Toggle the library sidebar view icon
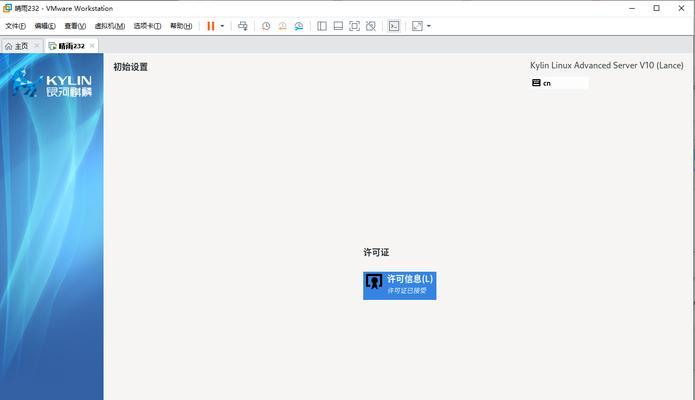Screen dimensions: 695x400 322,26
